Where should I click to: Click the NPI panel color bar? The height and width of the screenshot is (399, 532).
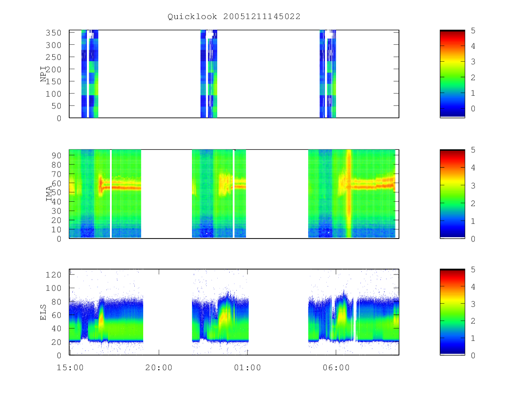click(452, 74)
